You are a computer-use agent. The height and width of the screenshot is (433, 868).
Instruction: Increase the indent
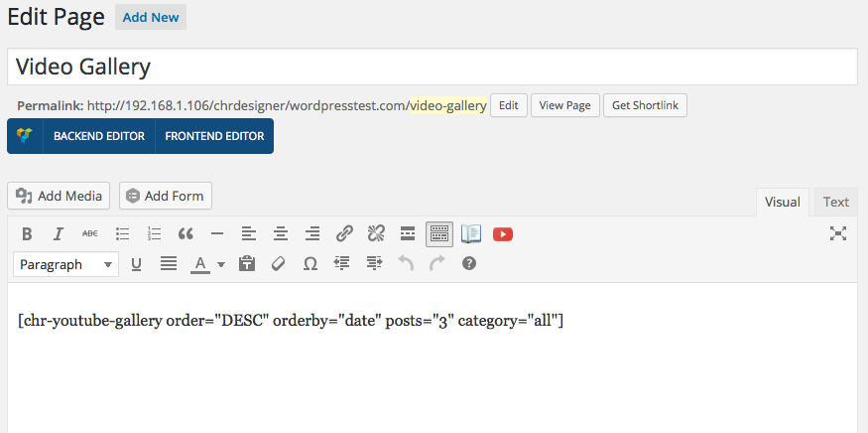374,264
